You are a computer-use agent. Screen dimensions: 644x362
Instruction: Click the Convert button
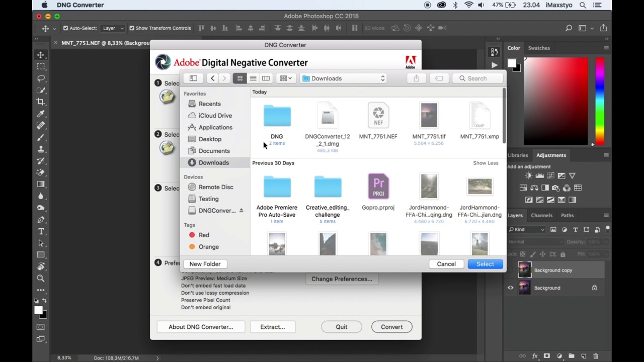(x=392, y=327)
